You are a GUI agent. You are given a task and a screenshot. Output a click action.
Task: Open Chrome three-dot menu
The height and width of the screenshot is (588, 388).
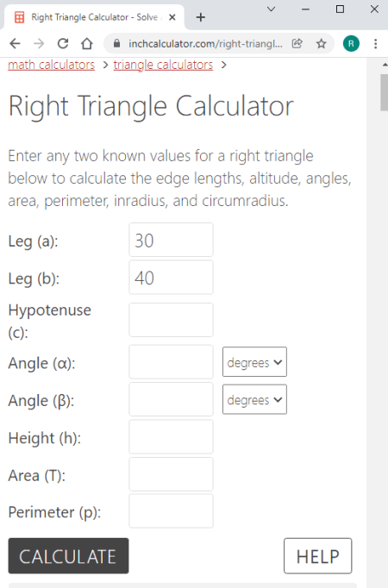point(375,44)
